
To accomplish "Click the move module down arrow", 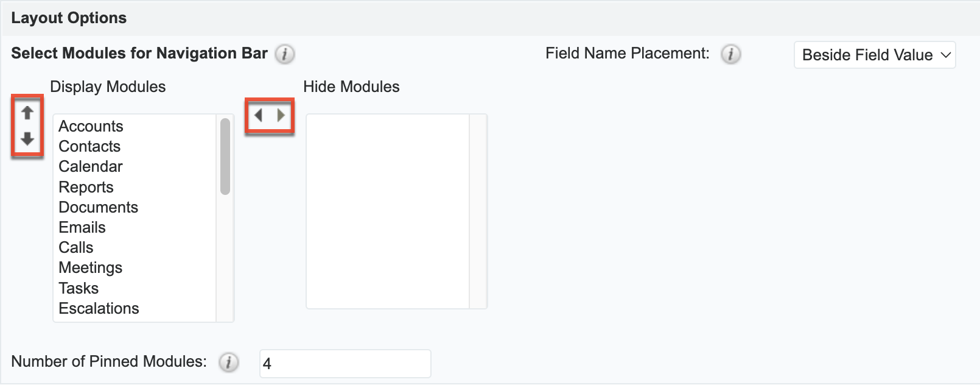I will (x=27, y=139).
